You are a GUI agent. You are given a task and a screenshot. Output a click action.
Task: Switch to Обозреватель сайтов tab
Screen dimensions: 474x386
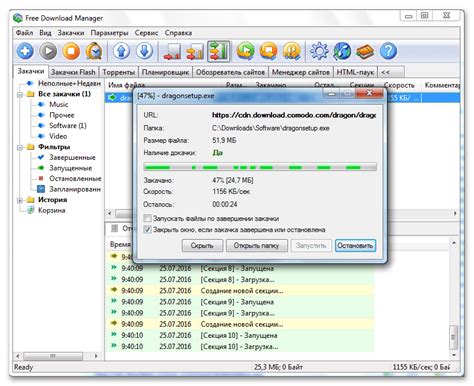(x=230, y=72)
